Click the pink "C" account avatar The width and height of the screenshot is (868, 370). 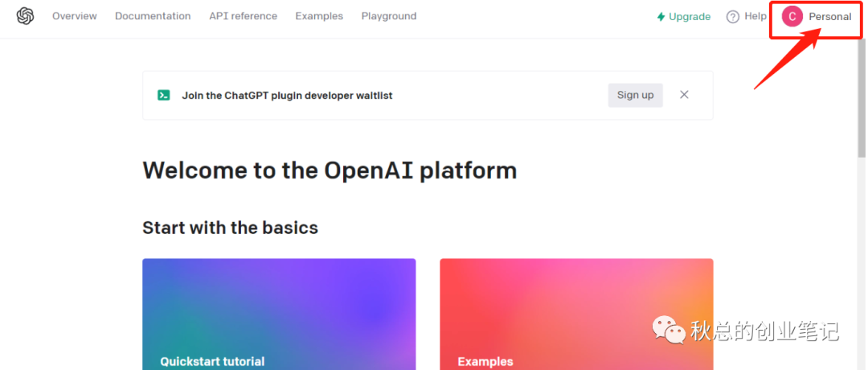pyautogui.click(x=792, y=17)
